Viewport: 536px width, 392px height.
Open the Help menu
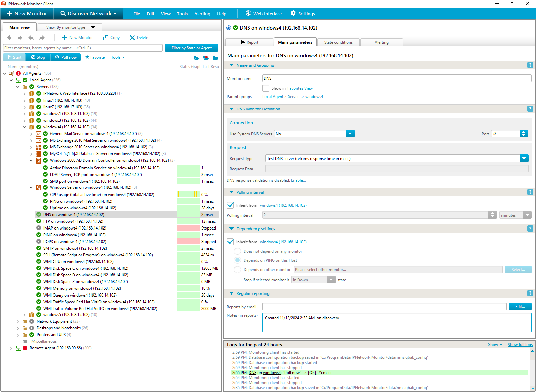click(222, 14)
